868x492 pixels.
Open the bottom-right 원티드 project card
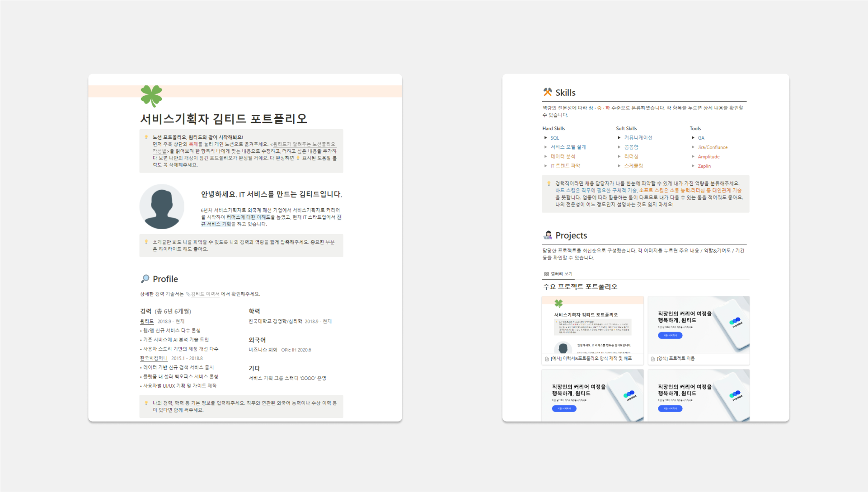(699, 395)
